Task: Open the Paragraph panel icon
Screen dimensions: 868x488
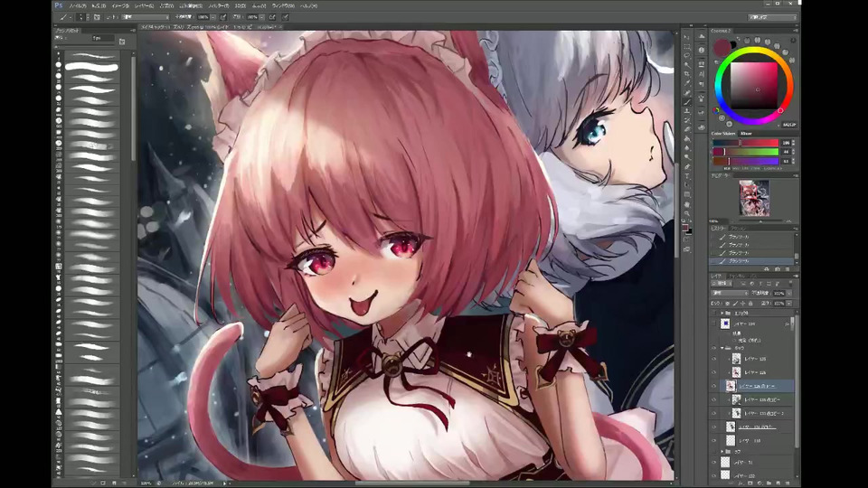Action: (x=702, y=83)
